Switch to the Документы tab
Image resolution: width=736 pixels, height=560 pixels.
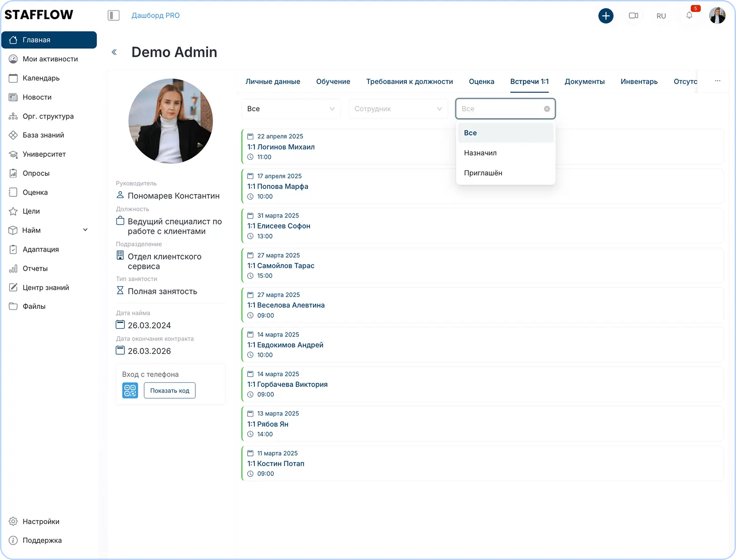[x=584, y=82]
